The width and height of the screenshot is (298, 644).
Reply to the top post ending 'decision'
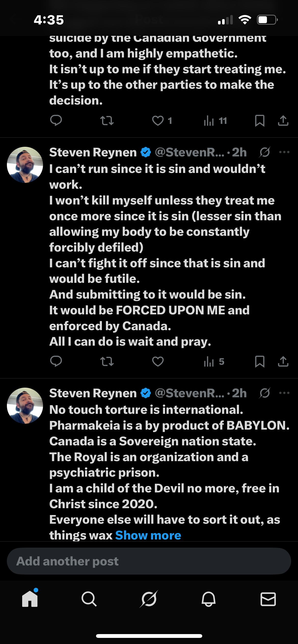coord(56,121)
